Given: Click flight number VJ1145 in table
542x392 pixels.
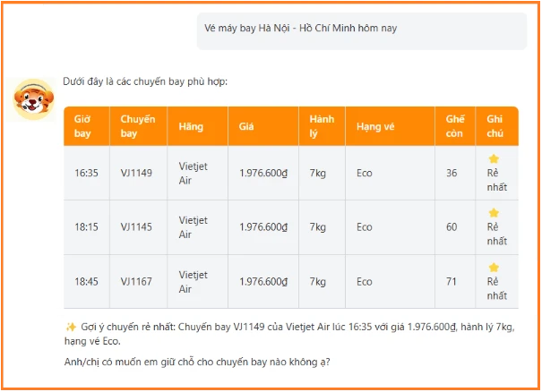Looking at the screenshot, I should [136, 227].
